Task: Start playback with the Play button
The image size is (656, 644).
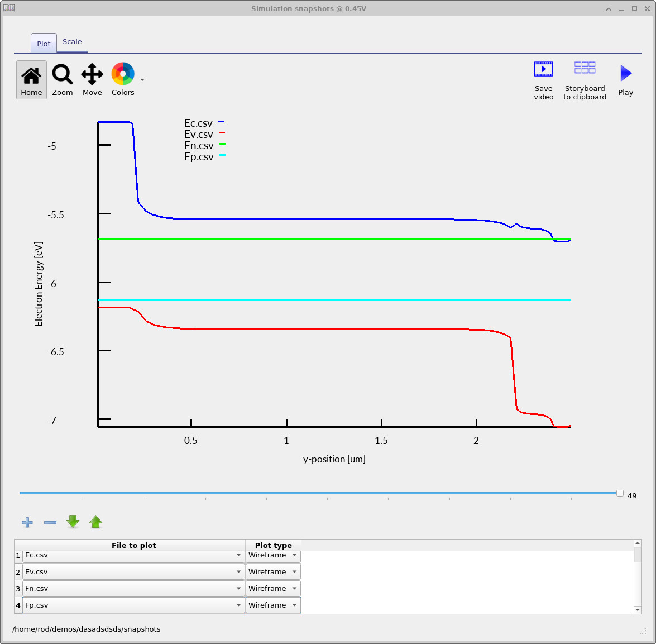Action: coord(625,81)
